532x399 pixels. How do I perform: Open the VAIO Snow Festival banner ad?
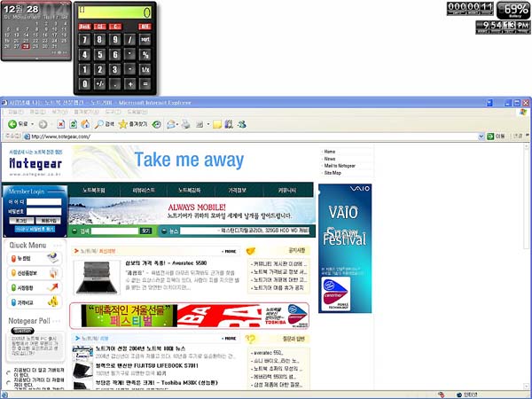(x=345, y=248)
